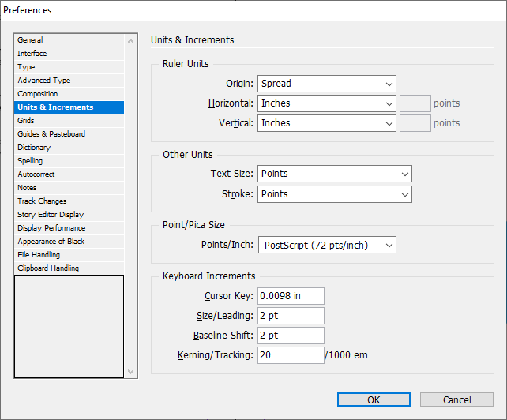The image size is (507, 420).
Task: Open the Points/Inch PostScript dropdown
Action: coord(327,245)
